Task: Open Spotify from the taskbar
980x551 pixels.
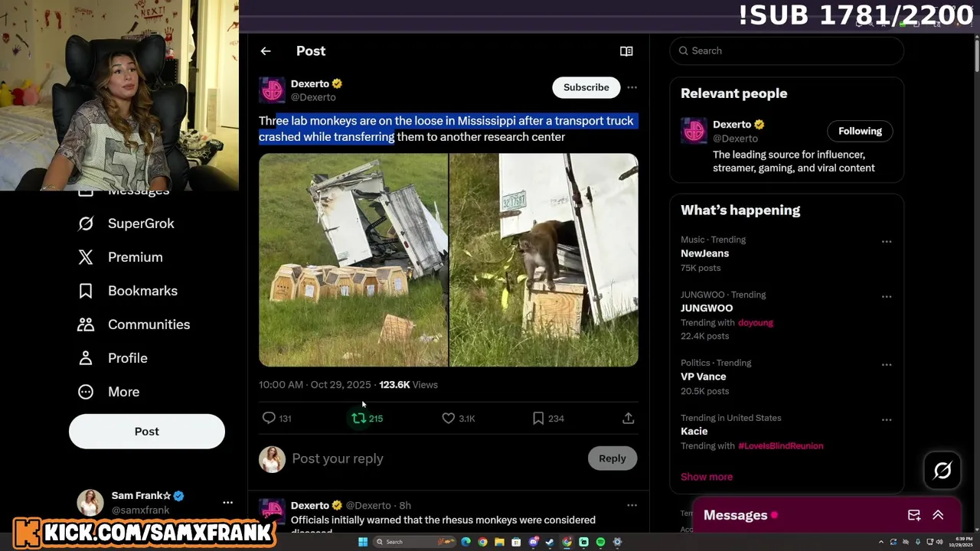Action: coord(600,542)
